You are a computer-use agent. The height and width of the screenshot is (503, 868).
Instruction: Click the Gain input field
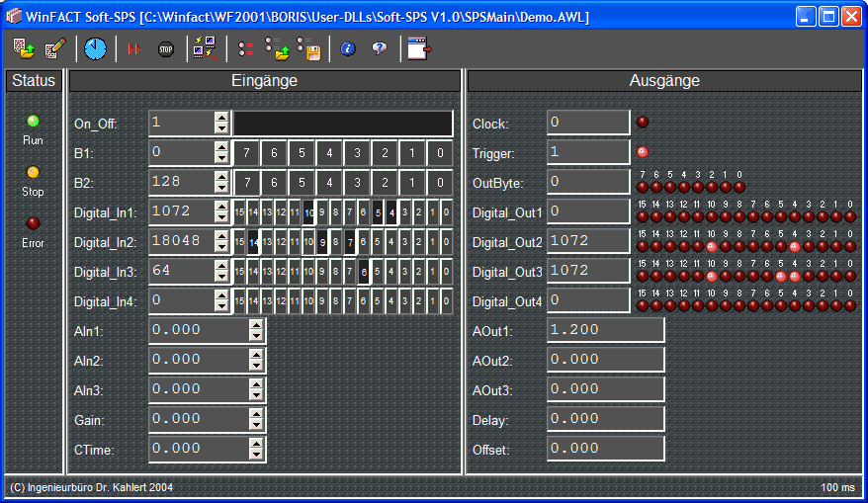(200, 419)
